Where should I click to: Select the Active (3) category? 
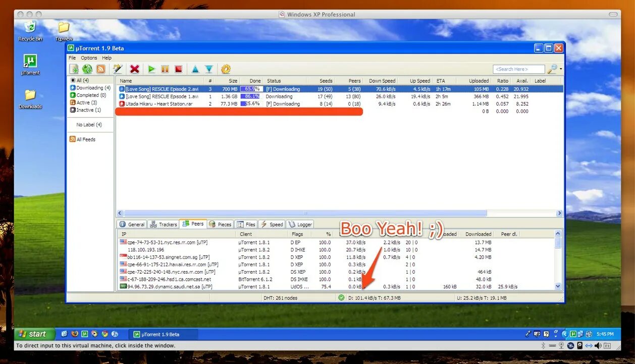[x=83, y=102]
